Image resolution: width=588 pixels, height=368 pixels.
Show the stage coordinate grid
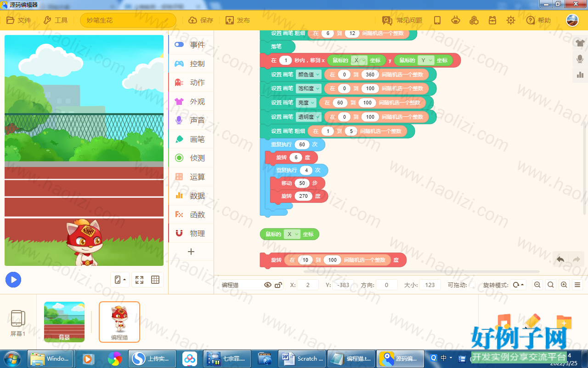(x=155, y=280)
